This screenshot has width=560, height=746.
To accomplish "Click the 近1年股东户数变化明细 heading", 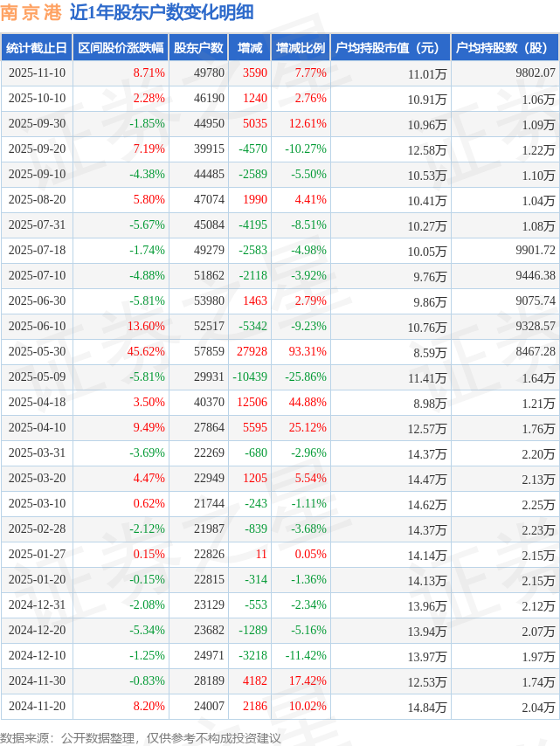I will click(162, 12).
